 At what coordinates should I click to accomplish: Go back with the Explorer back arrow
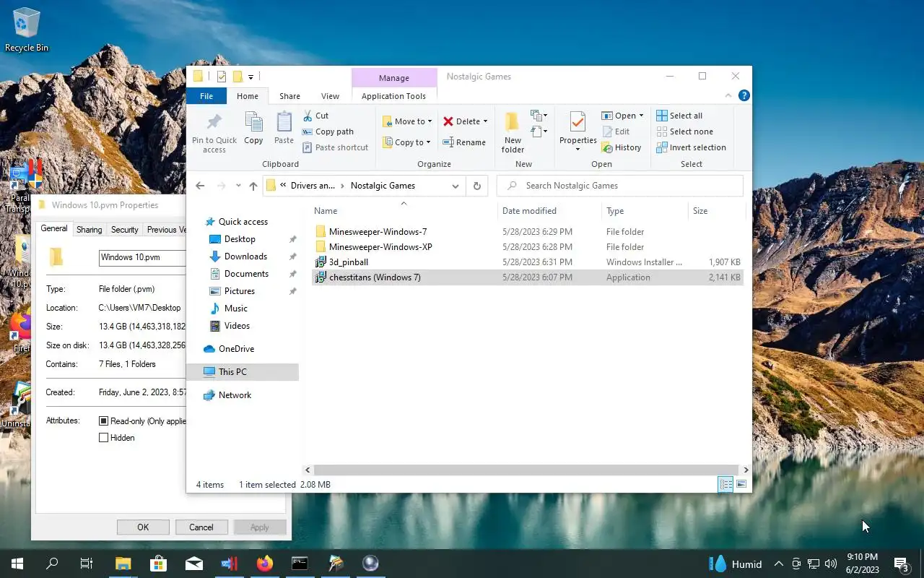(x=200, y=186)
